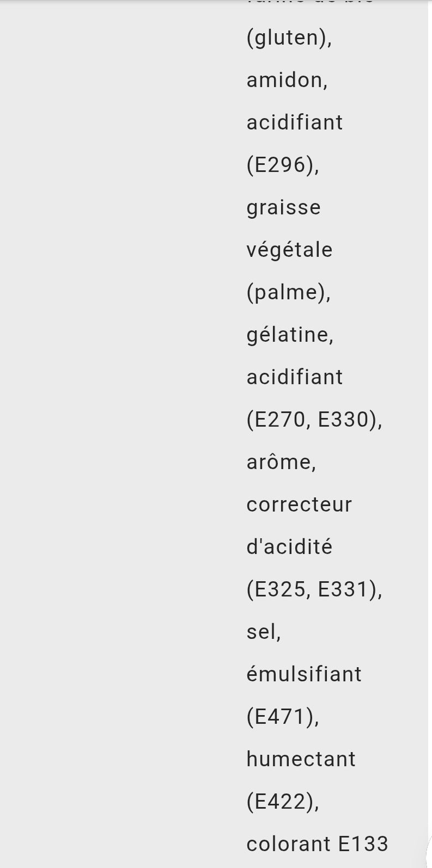Screen dimensions: 432x868
Task: Tap the first "acidifiant" text line
Action: [295, 122]
